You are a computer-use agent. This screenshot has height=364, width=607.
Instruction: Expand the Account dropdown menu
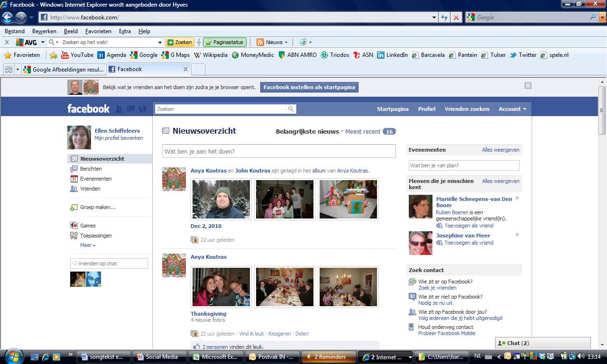(512, 109)
